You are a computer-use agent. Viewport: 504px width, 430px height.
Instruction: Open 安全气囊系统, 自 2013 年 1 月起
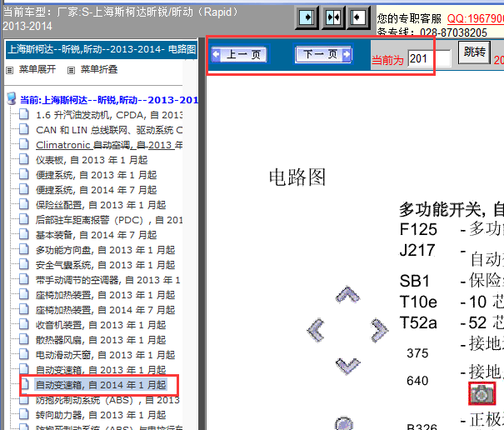[105, 265]
